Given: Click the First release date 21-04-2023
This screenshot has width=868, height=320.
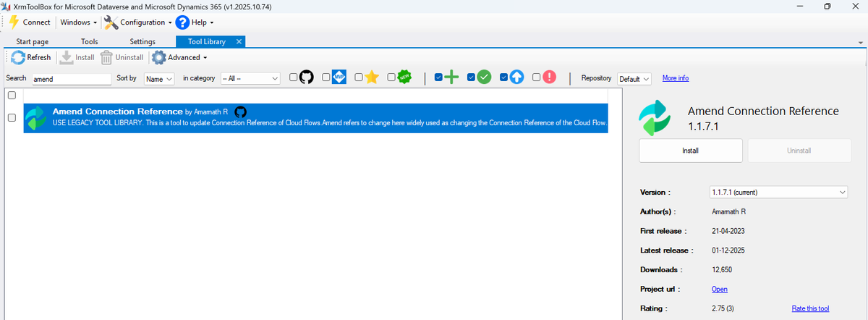Looking at the screenshot, I should [729, 230].
